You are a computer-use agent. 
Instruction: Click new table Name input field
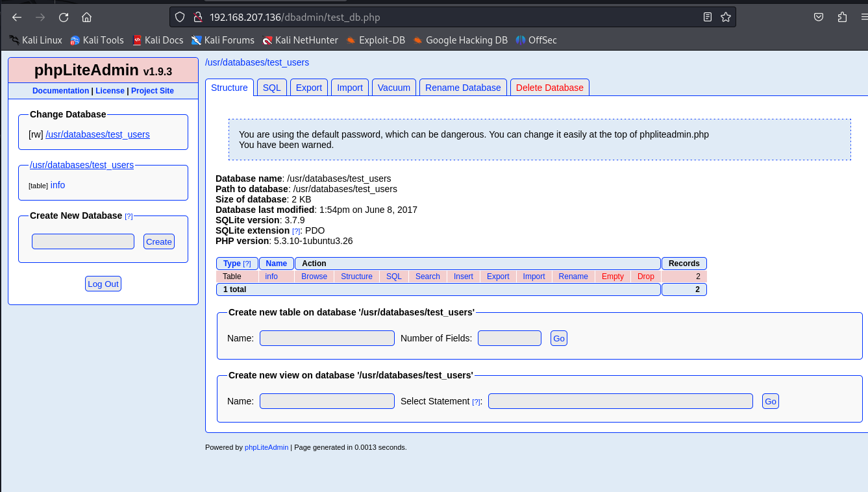tap(327, 338)
